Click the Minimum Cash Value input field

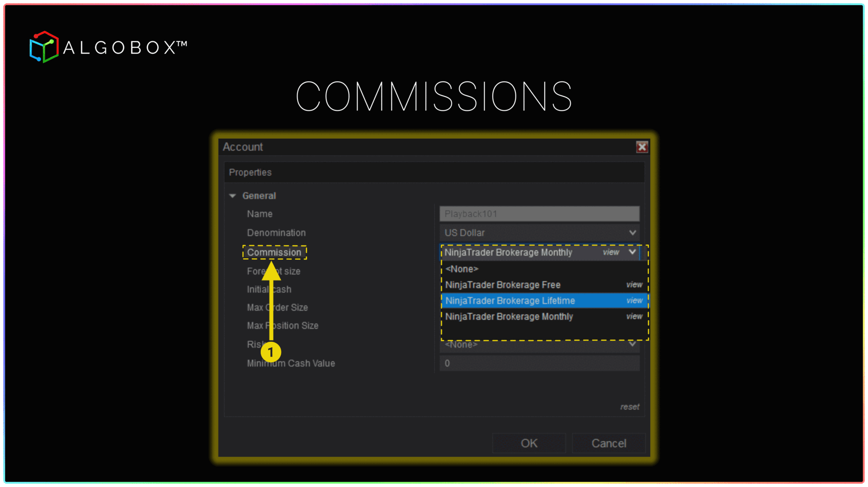click(x=539, y=364)
